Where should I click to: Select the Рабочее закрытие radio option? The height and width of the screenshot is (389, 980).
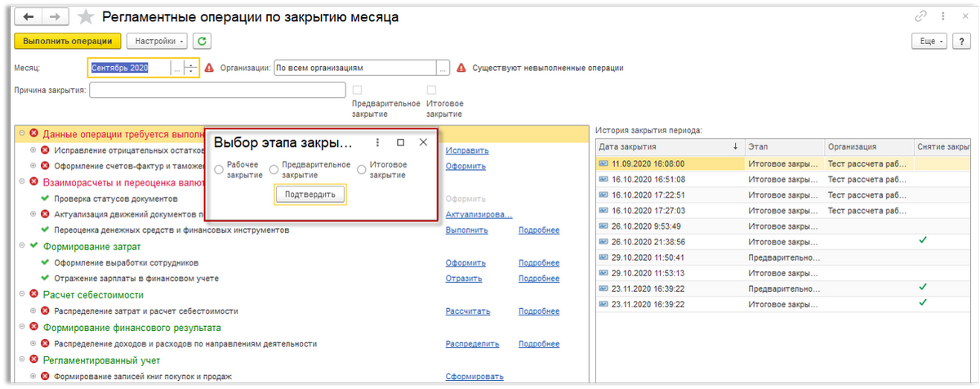click(x=219, y=169)
